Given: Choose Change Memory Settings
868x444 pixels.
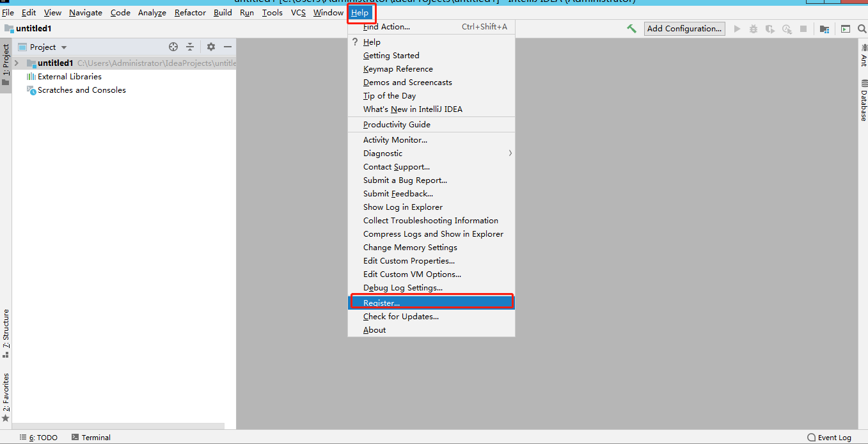Looking at the screenshot, I should coord(431,248).
